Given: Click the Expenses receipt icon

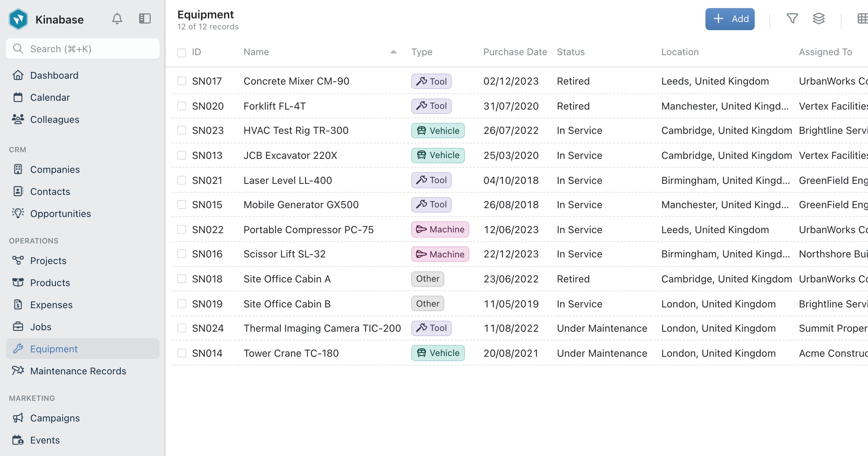Looking at the screenshot, I should pyautogui.click(x=18, y=305).
